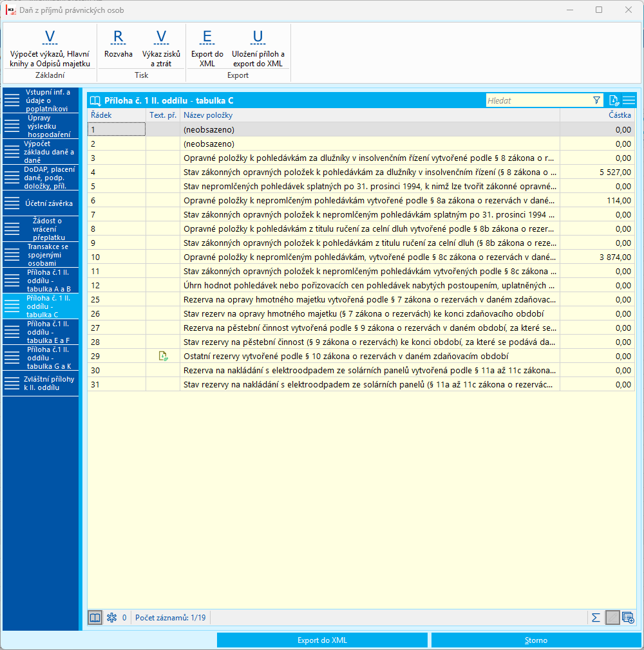The width and height of the screenshot is (644, 650).
Task: Click the document export icon in table header
Action: pos(614,100)
